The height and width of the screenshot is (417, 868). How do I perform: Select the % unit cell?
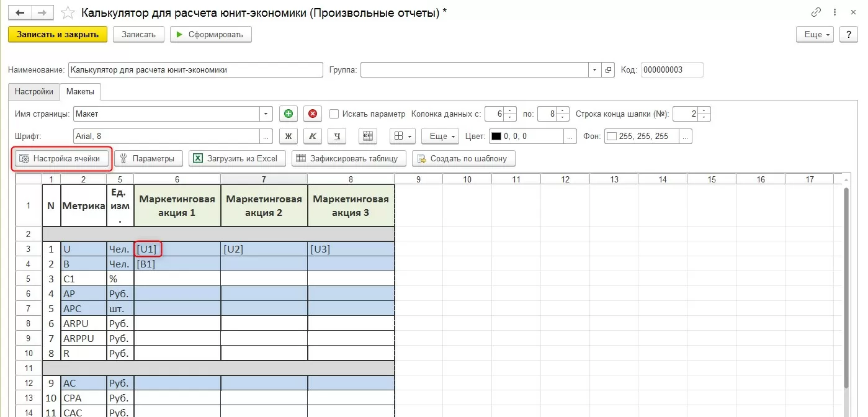point(120,279)
